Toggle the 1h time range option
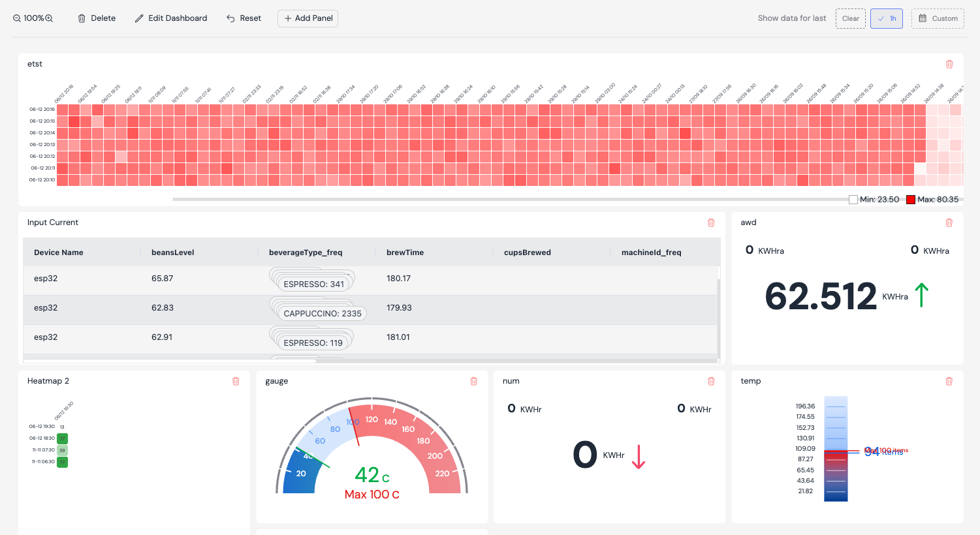980x535 pixels. 887,18
